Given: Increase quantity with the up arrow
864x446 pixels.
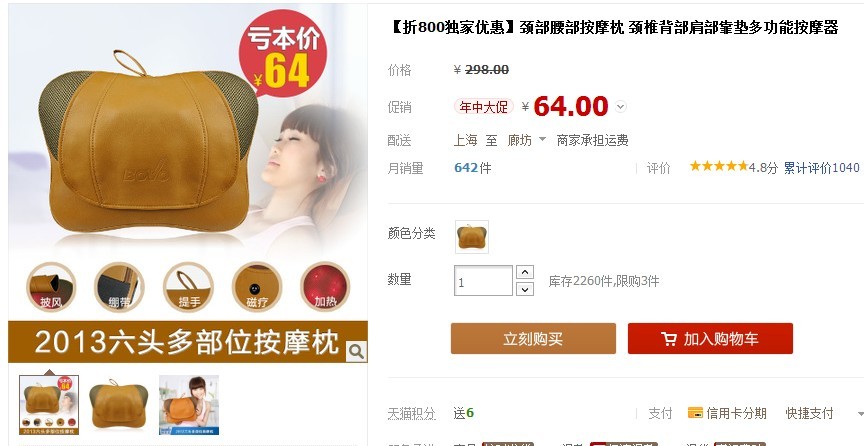Looking at the screenshot, I should [525, 272].
